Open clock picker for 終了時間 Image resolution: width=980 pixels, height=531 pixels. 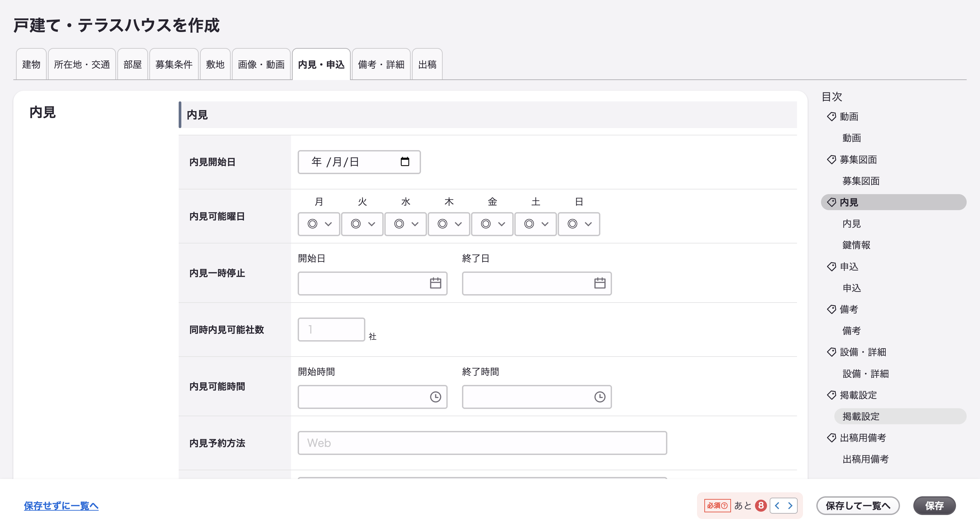(600, 397)
